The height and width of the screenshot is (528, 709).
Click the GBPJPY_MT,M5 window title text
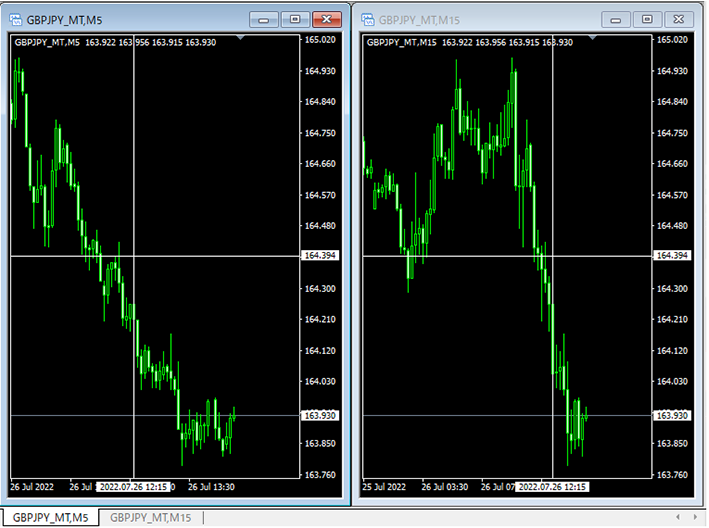64,20
